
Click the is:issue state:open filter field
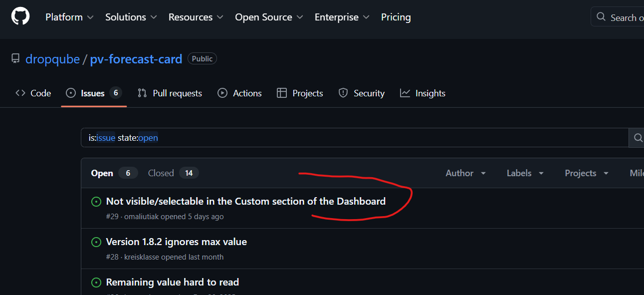click(x=349, y=138)
